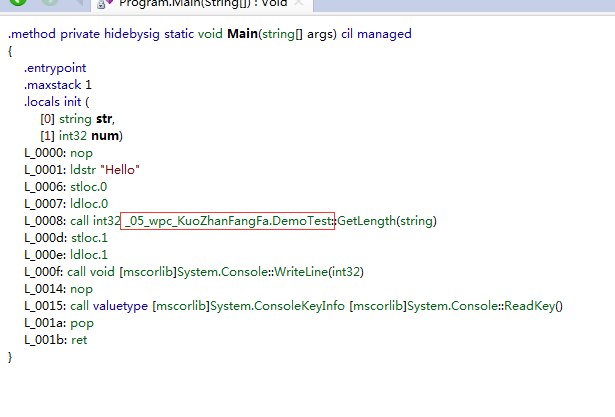This screenshot has width=615, height=417.
Task: Click the .entrypoint directive
Action: [x=55, y=68]
